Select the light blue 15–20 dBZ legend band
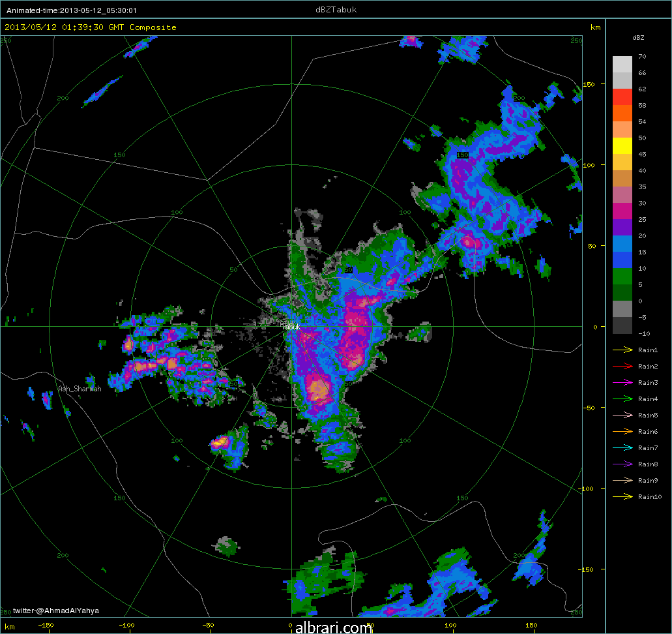This screenshot has height=634, width=672. tap(622, 244)
